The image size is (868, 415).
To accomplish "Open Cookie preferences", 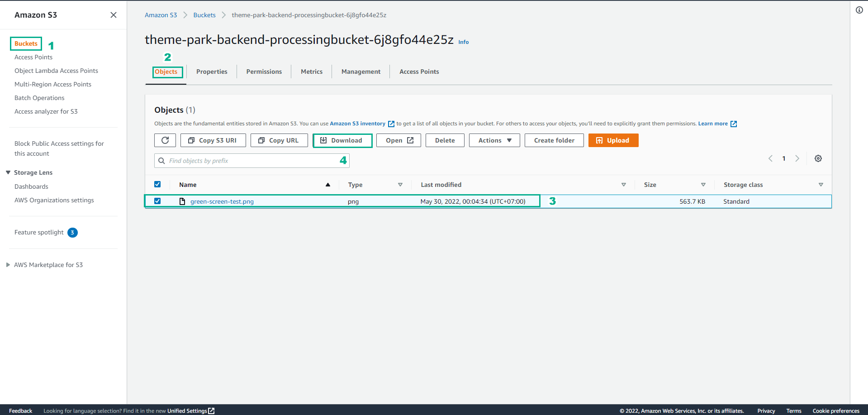I will click(836, 411).
